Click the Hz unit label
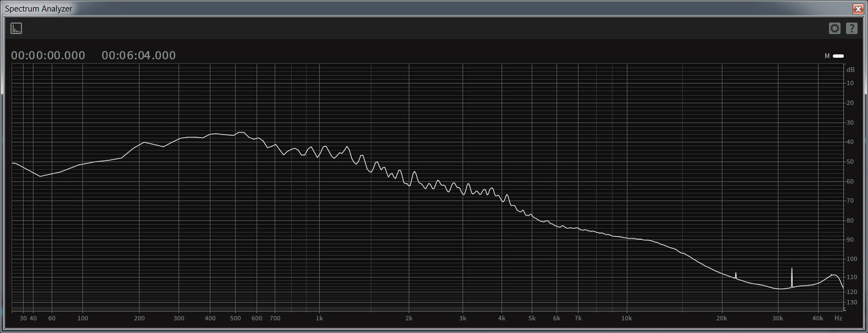Image resolution: width=868 pixels, height=333 pixels. point(838,318)
